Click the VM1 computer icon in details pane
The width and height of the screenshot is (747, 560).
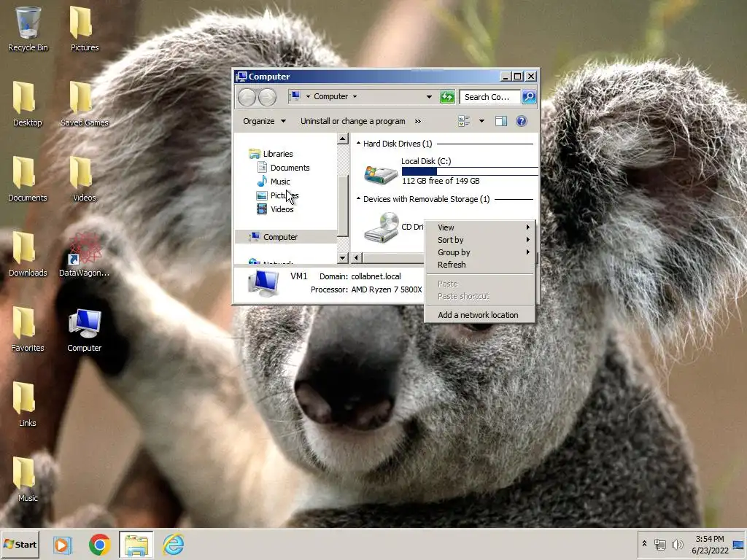click(263, 283)
